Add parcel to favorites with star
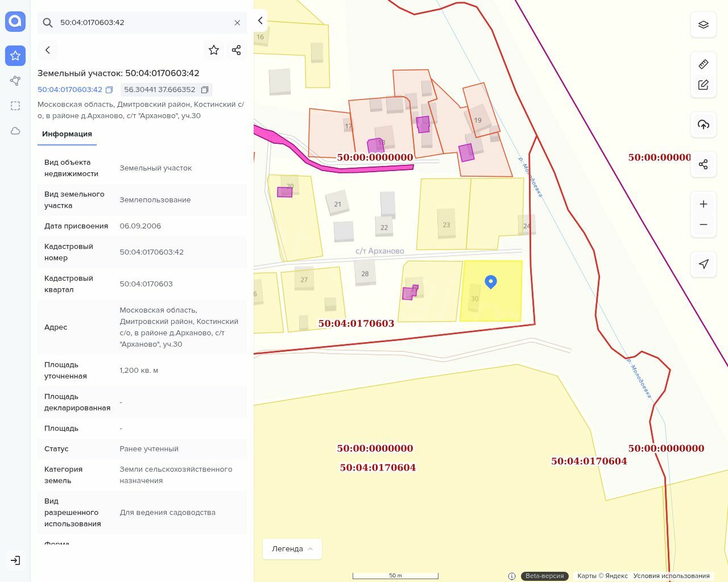The width and height of the screenshot is (728, 582). [x=214, y=50]
